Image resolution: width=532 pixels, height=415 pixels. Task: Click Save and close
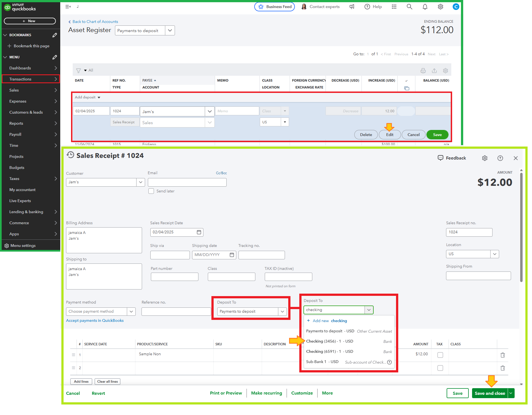click(490, 393)
